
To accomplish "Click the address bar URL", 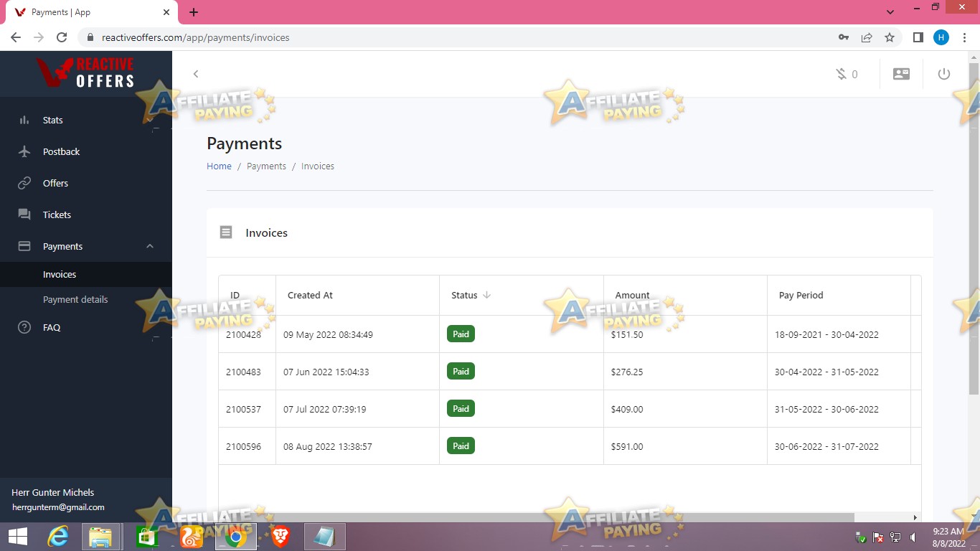I will [x=195, y=37].
